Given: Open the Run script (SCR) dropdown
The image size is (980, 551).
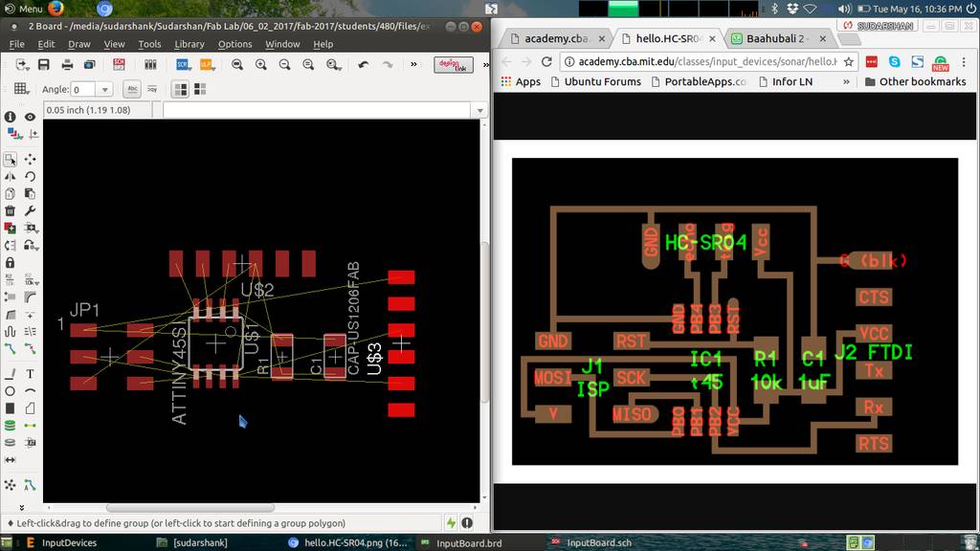Looking at the screenshot, I should pyautogui.click(x=183, y=64).
